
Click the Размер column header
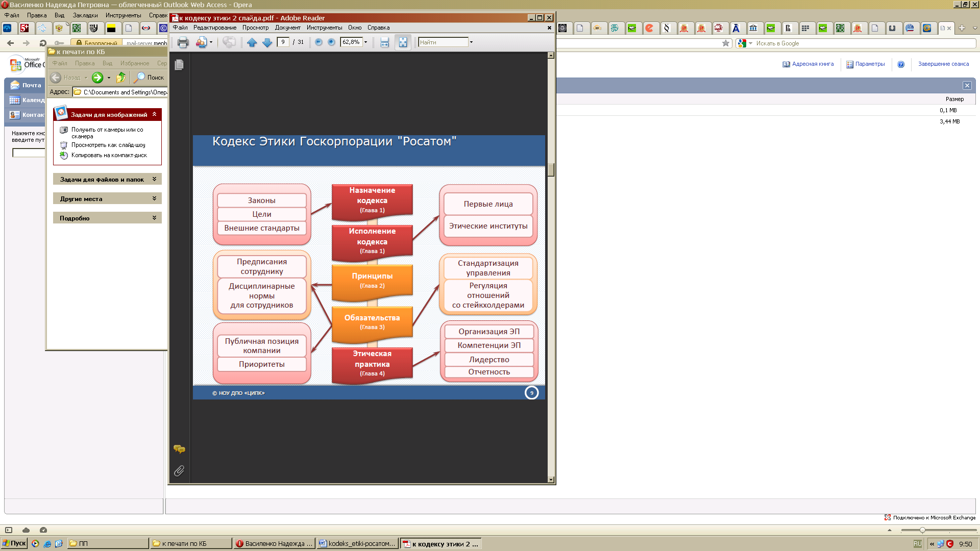pos(954,99)
